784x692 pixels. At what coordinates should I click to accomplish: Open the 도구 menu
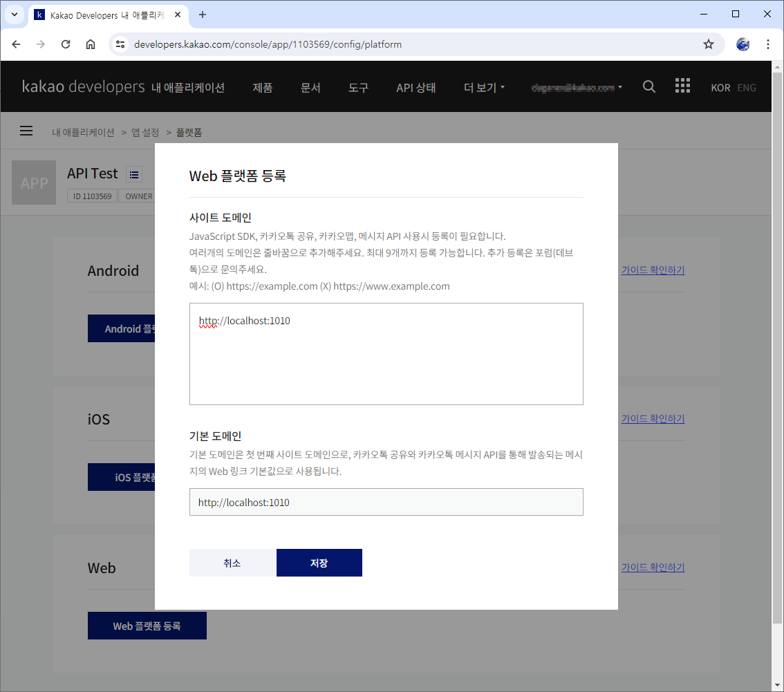coord(359,88)
